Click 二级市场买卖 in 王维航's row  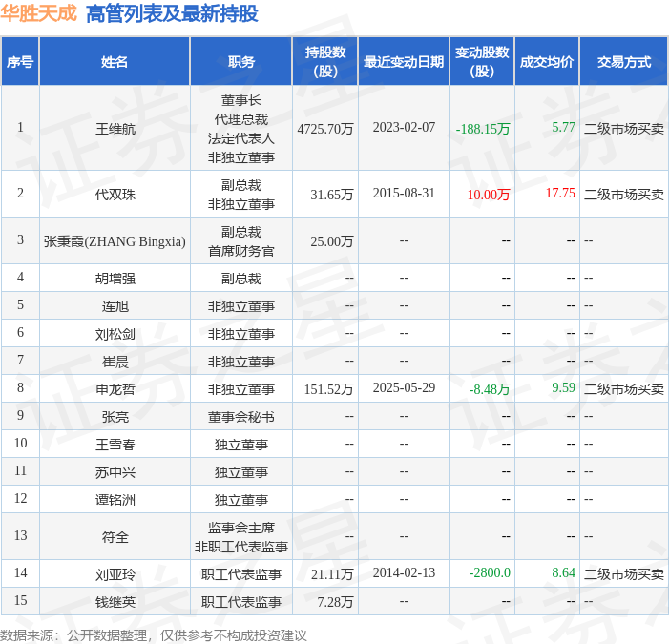pyautogui.click(x=624, y=129)
